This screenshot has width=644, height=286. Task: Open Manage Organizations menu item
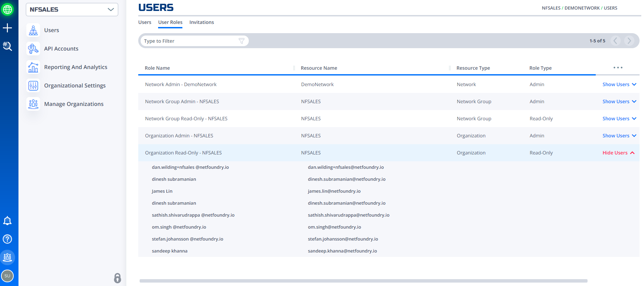pyautogui.click(x=74, y=104)
